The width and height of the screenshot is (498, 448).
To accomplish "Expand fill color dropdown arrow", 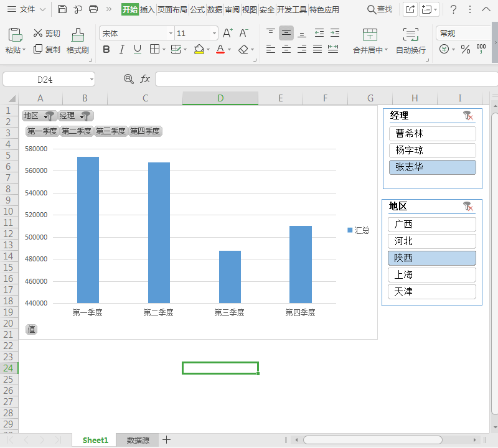I will pos(209,50).
